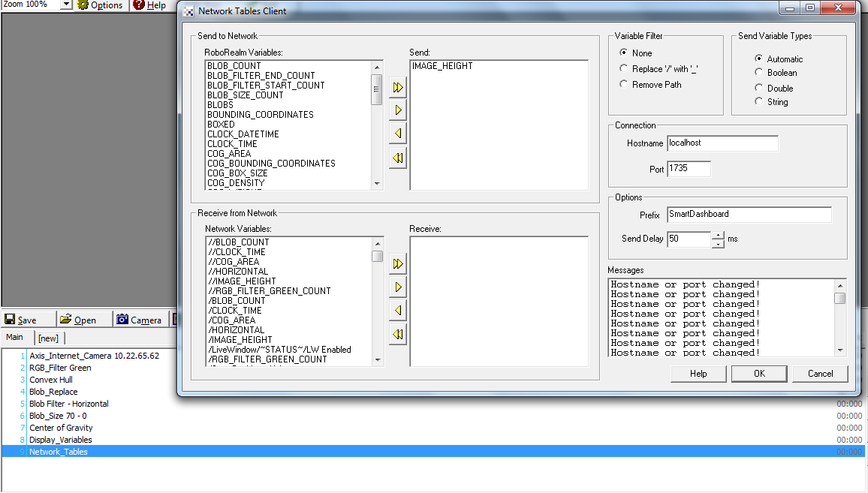Click the Send Delay value field
The height and width of the screenshot is (493, 868).
tap(689, 239)
